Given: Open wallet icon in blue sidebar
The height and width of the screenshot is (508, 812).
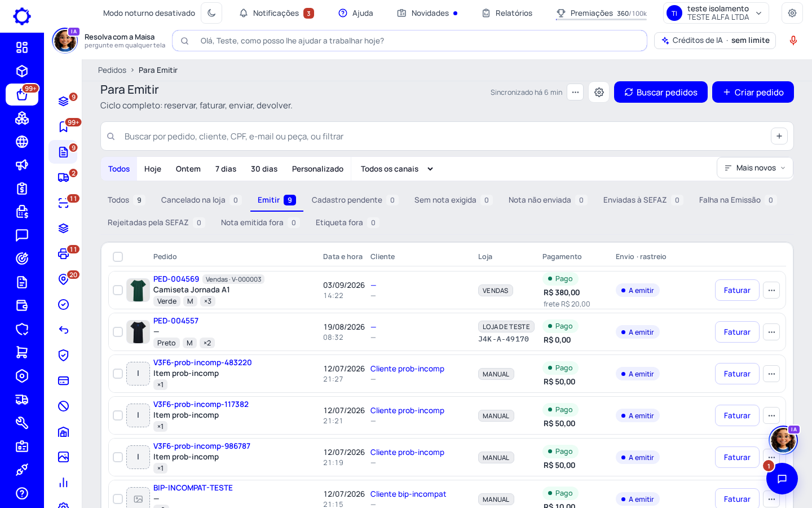Looking at the screenshot, I should pyautogui.click(x=22, y=305).
